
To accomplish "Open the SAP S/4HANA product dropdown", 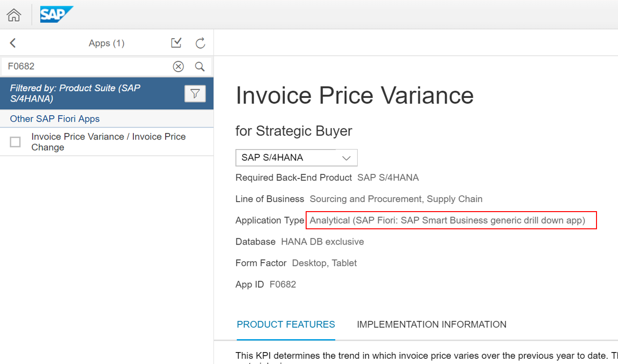I will (x=296, y=158).
